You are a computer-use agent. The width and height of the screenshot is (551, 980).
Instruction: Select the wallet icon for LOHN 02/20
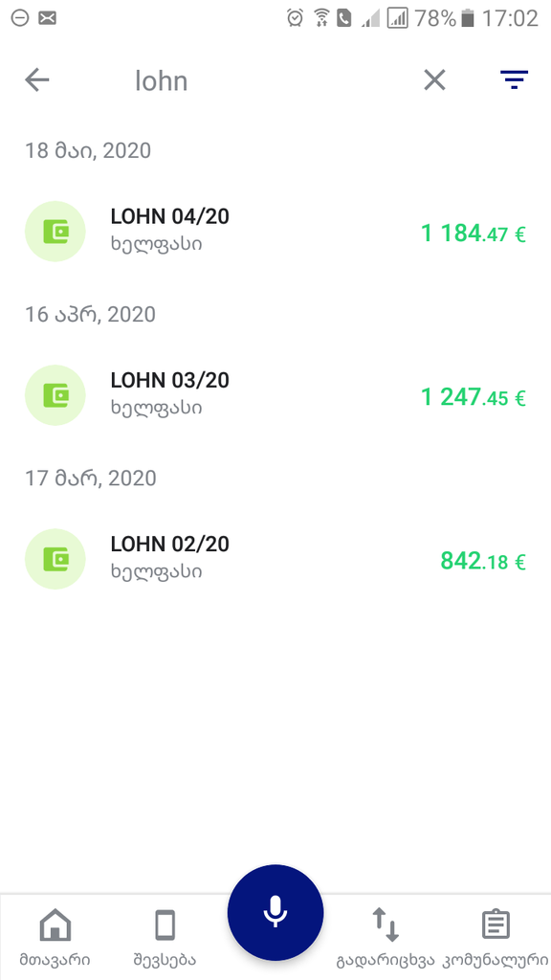point(55,559)
